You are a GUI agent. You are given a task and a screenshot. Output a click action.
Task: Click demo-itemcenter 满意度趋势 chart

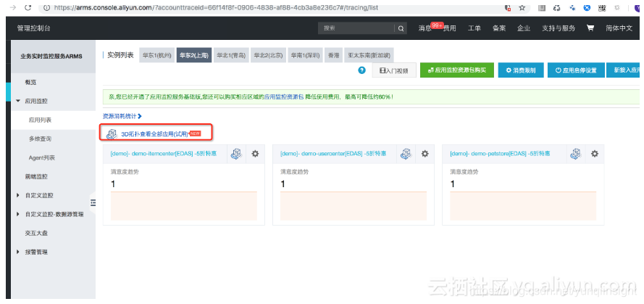[x=184, y=205]
